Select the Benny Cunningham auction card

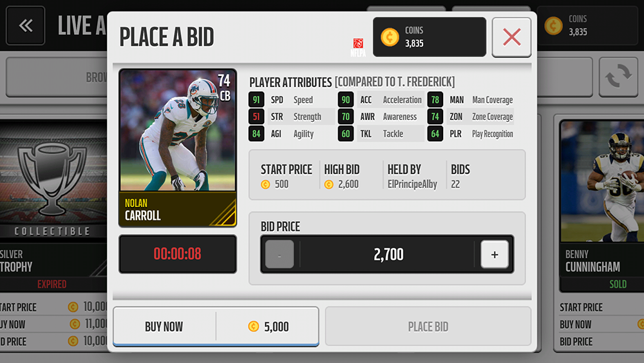601,206
